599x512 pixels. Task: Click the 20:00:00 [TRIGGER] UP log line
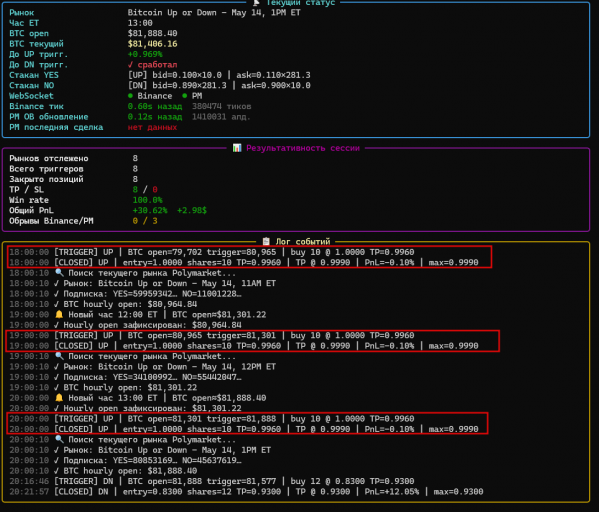tap(212, 418)
